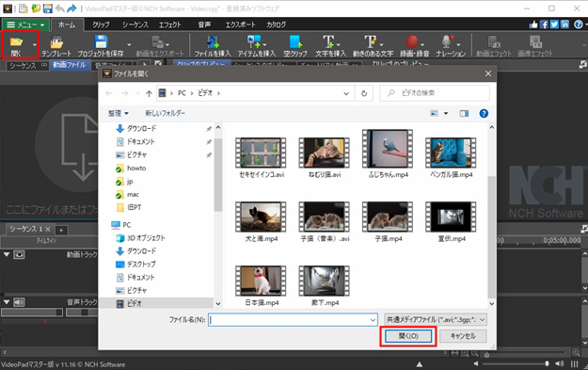Open the メニュー dropdown menu

click(x=25, y=24)
